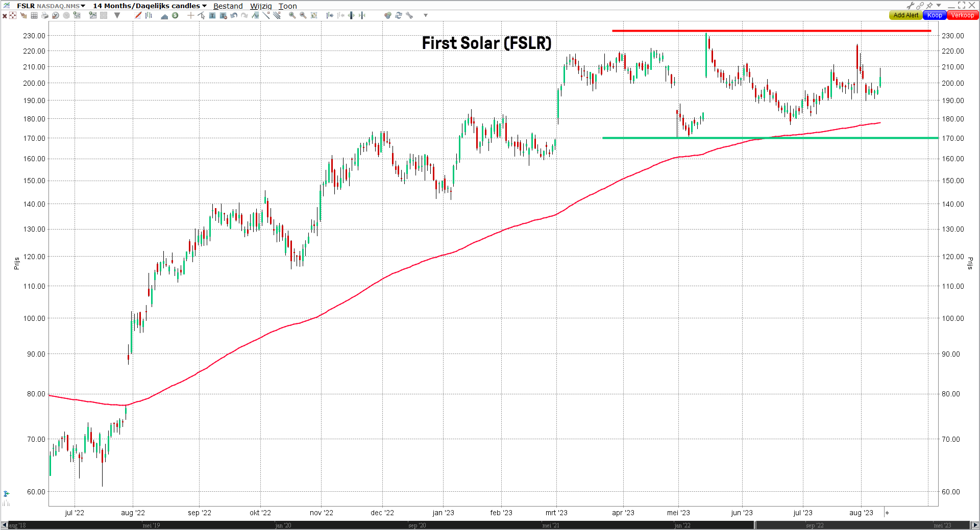Remove text annotation with T-minus icon
Viewport: 980px width, 530px height.
tap(224, 15)
